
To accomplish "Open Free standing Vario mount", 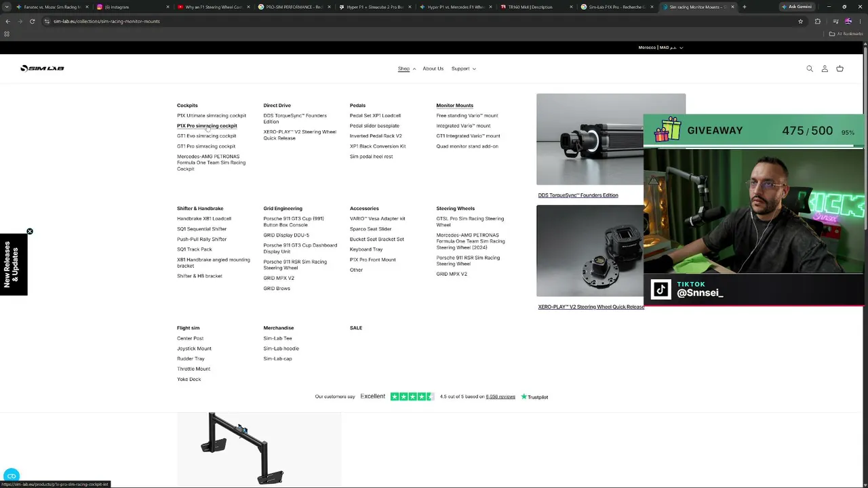I will [467, 116].
